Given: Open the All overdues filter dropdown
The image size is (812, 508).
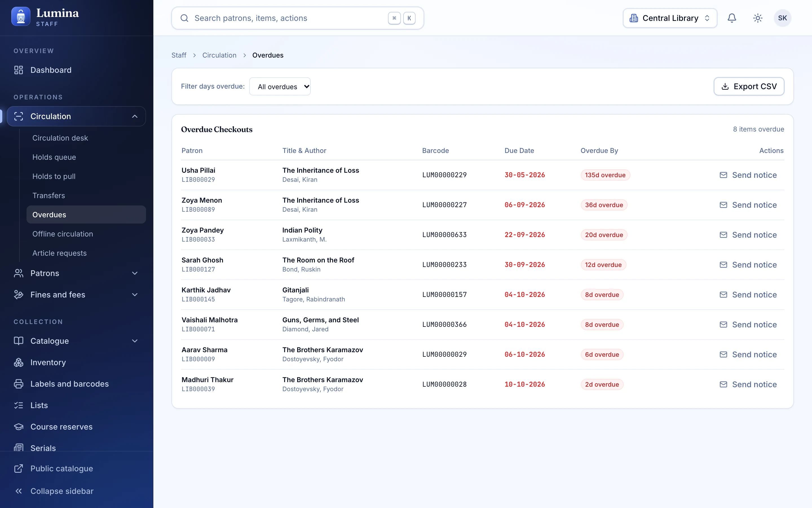Looking at the screenshot, I should [x=280, y=86].
